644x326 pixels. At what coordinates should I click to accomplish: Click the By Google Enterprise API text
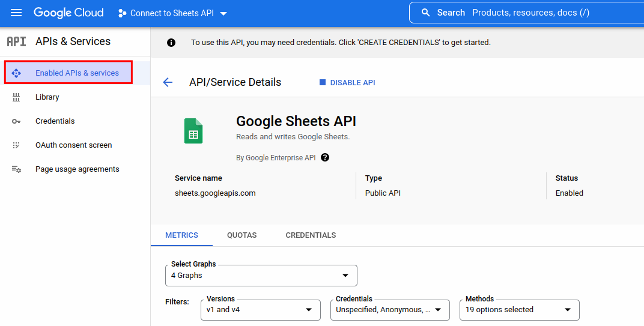pyautogui.click(x=276, y=158)
